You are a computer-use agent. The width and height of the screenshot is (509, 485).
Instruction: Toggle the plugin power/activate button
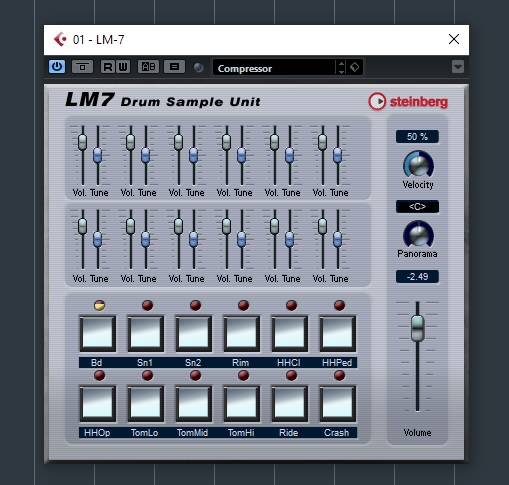(x=57, y=67)
